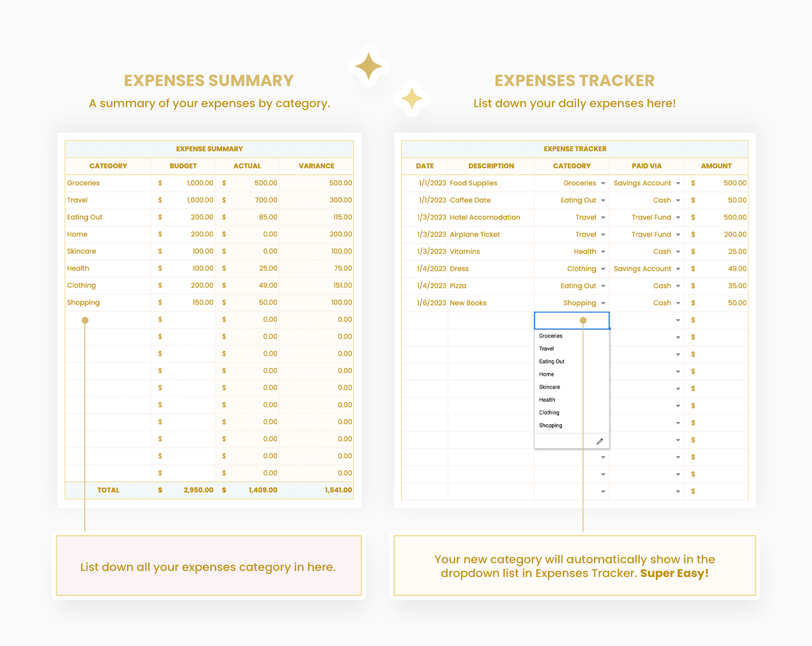812x646 pixels.
Task: Select Eating Out in the category dropdown list
Action: (552, 362)
